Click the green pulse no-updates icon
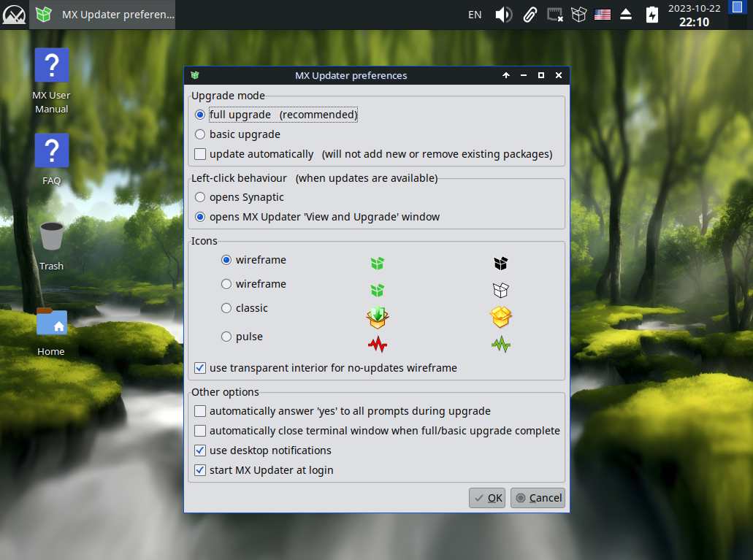753x560 pixels. (x=501, y=345)
